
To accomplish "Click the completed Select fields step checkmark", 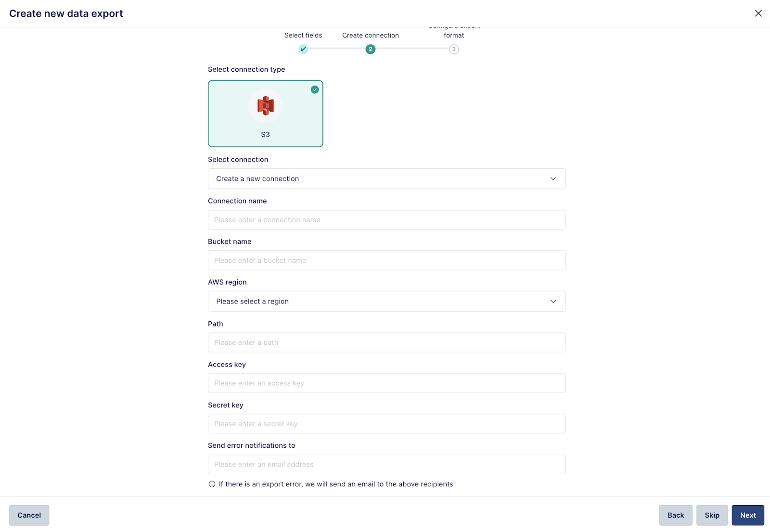I will [303, 49].
